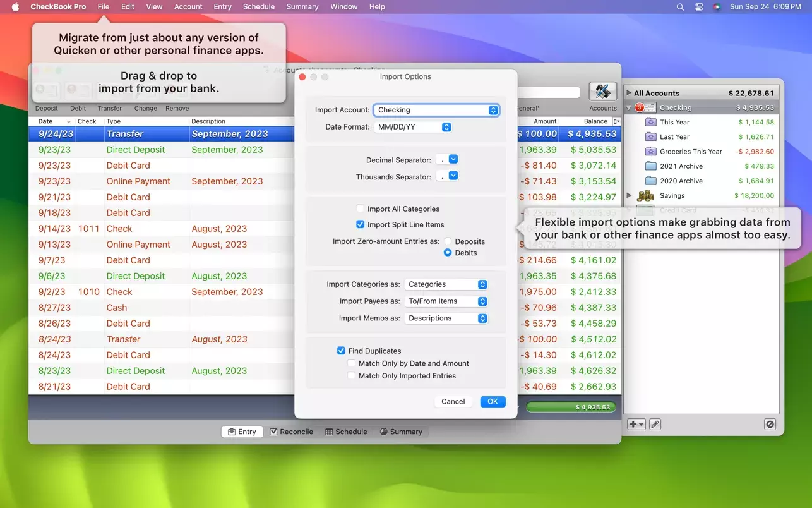The height and width of the screenshot is (508, 812).
Task: Select Last Year smart folder icon
Action: tap(650, 137)
